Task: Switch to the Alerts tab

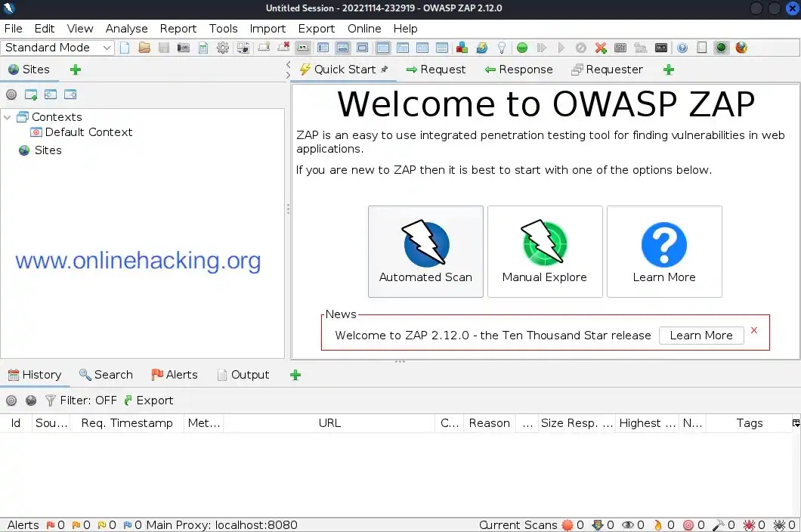Action: [x=175, y=375]
